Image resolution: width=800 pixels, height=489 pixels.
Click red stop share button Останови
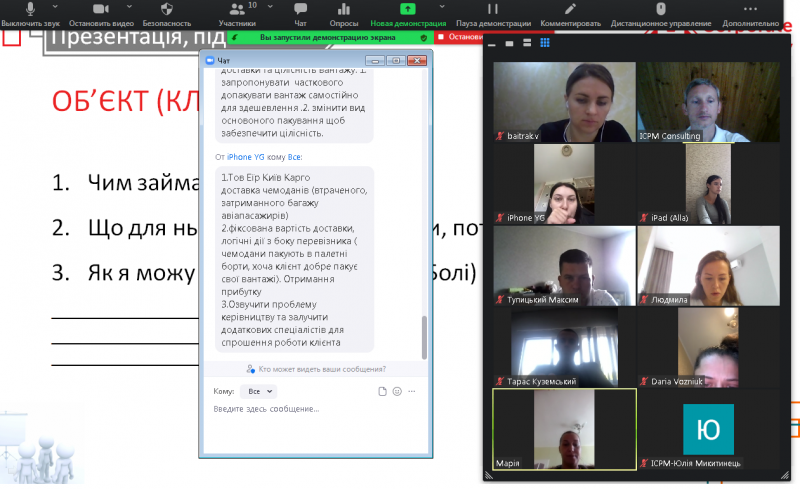pyautogui.click(x=459, y=37)
